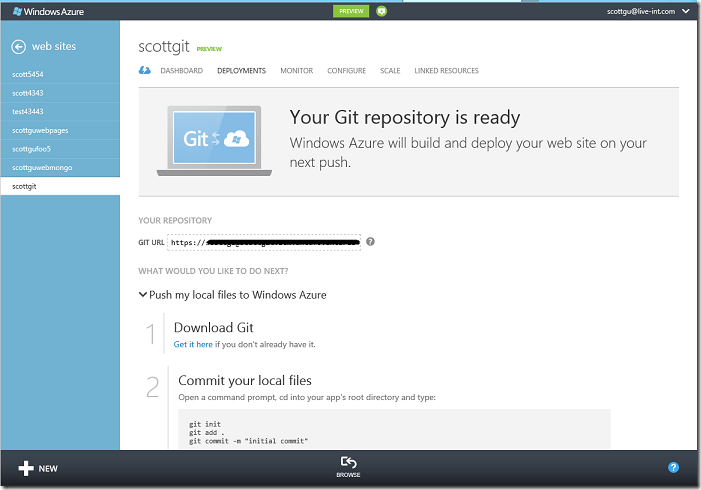
Task: Open the LINKED RESOURCES tab
Action: [446, 71]
